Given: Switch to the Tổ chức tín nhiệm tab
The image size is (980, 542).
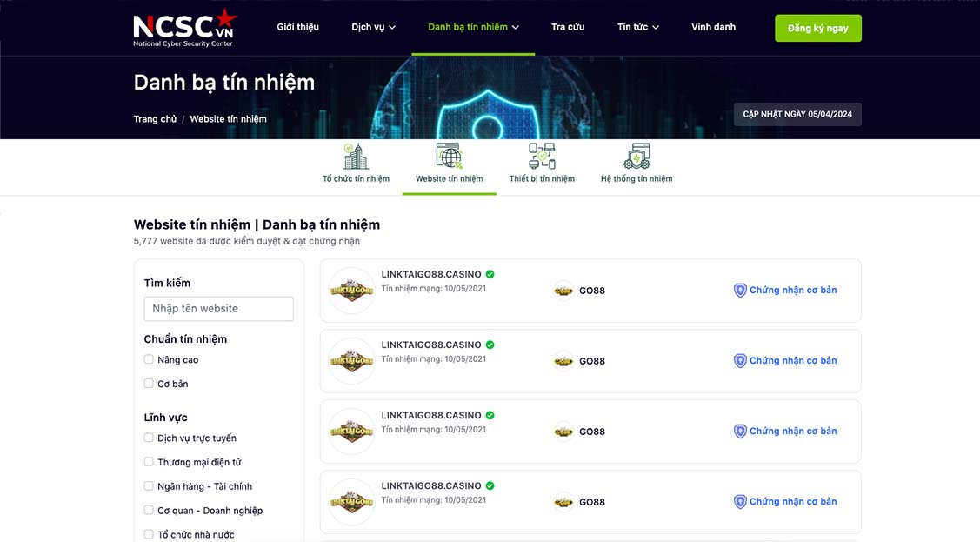Looking at the screenshot, I should coord(356,164).
